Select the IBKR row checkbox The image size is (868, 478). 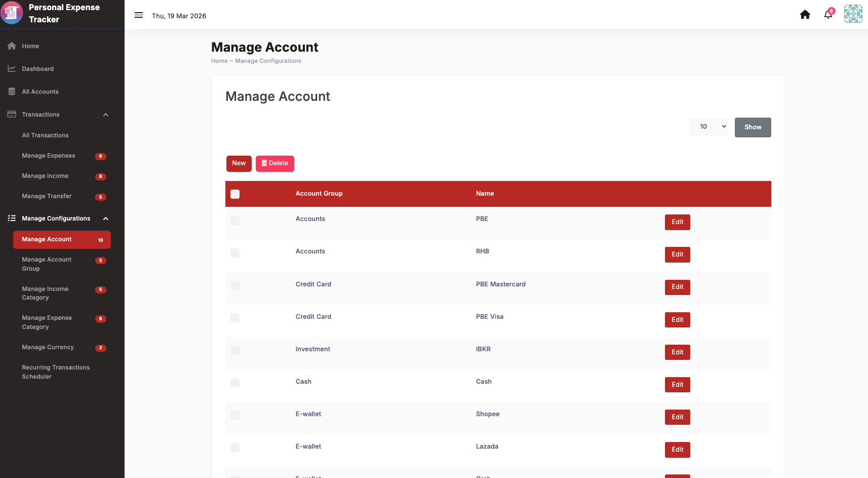[x=235, y=350]
